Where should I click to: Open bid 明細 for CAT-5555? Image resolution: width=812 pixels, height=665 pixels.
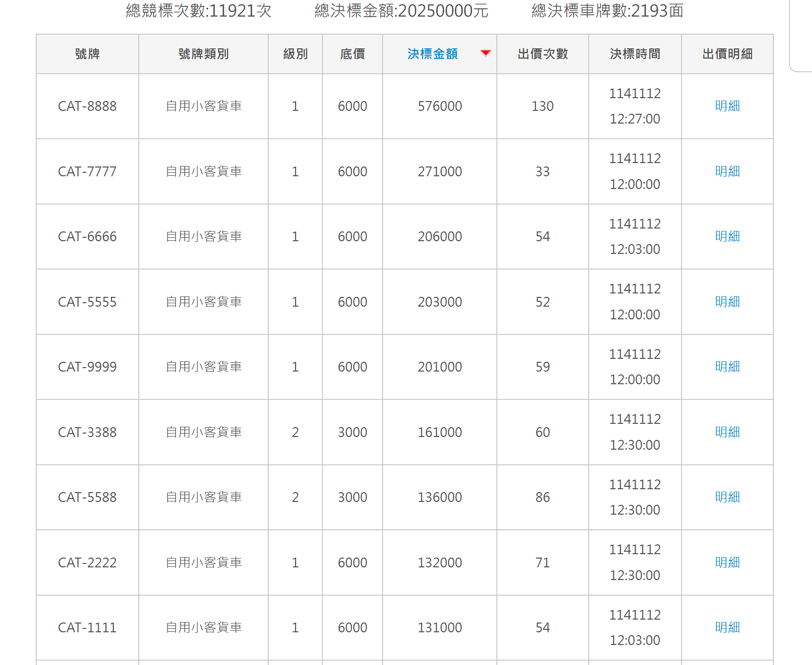tap(727, 302)
